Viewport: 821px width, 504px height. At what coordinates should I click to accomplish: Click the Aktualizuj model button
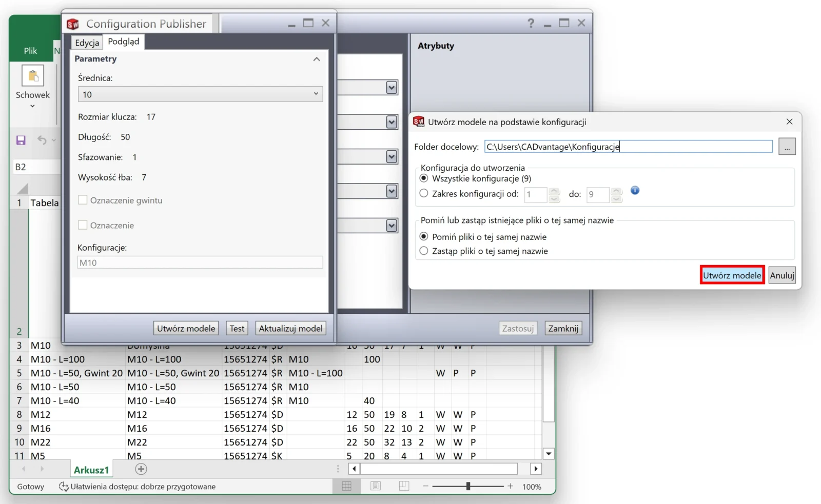pos(291,328)
